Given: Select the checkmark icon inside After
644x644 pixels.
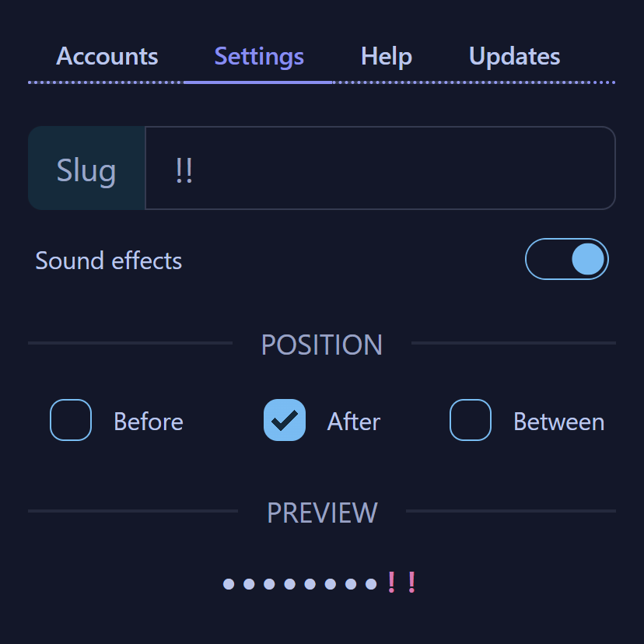Looking at the screenshot, I should 283,420.
